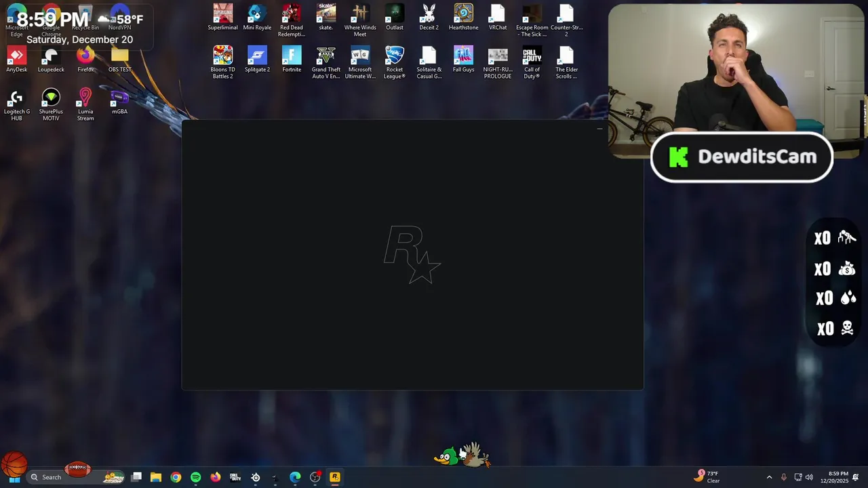This screenshot has width=868, height=488.
Task: Open the notifications bell icon
Action: (856, 477)
